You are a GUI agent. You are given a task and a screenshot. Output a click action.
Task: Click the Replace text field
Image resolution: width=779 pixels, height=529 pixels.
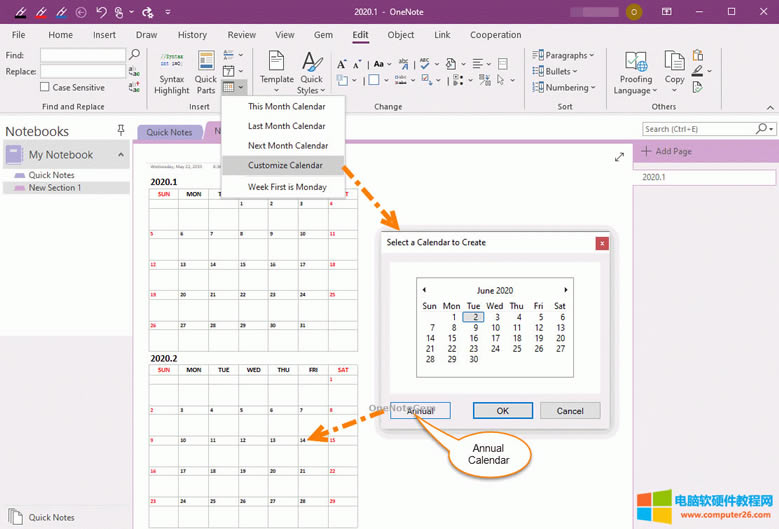coord(82,72)
